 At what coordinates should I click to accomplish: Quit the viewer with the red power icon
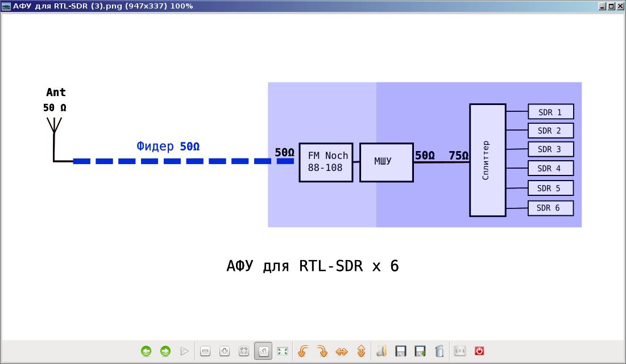(479, 352)
